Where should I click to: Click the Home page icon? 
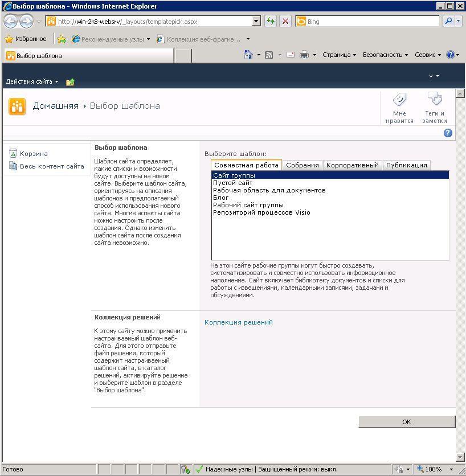pyautogui.click(x=248, y=55)
